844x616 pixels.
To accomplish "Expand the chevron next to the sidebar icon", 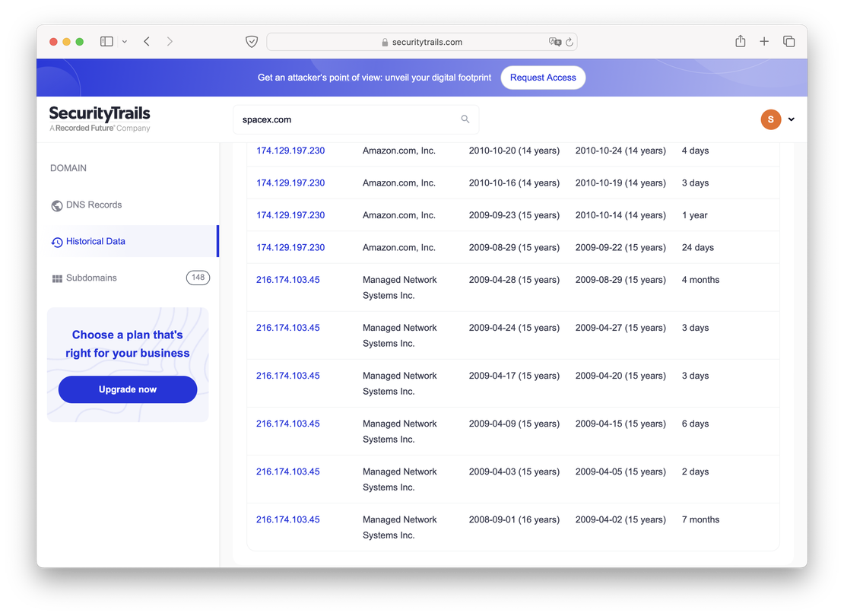I will pyautogui.click(x=124, y=41).
